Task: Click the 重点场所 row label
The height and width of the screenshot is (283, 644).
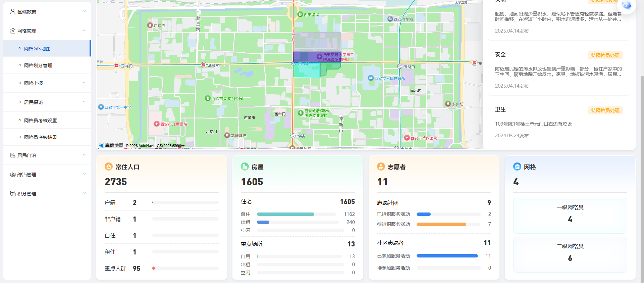Action: pyautogui.click(x=252, y=244)
